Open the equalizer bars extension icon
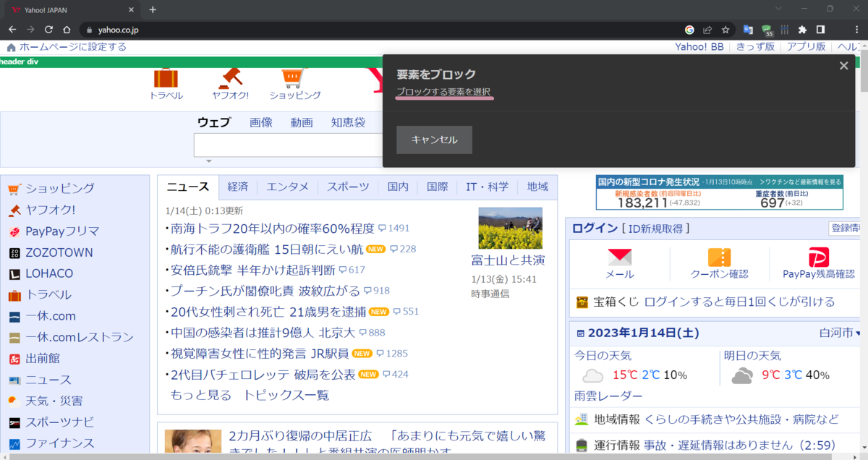868x460 pixels. pyautogui.click(x=784, y=30)
